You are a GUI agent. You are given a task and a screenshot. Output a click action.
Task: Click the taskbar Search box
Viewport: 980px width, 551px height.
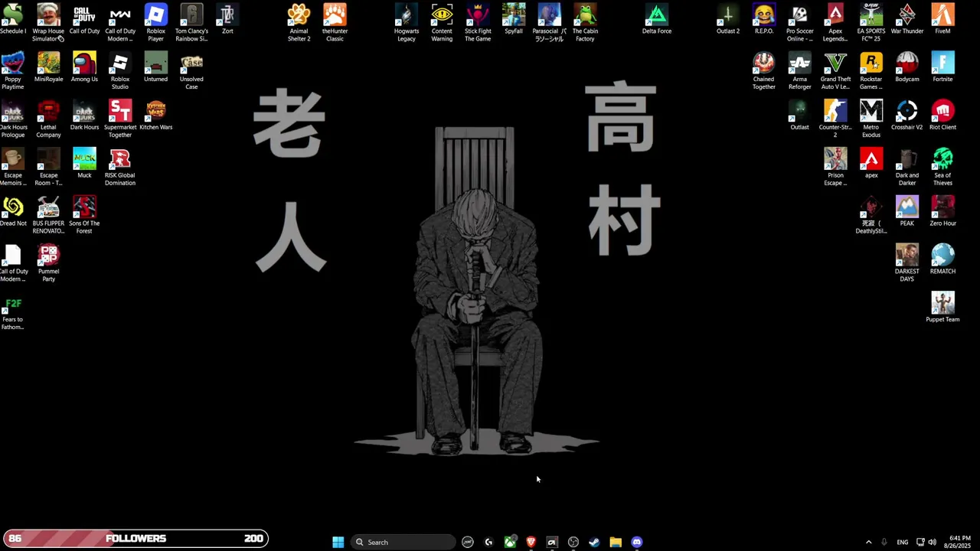tap(403, 542)
